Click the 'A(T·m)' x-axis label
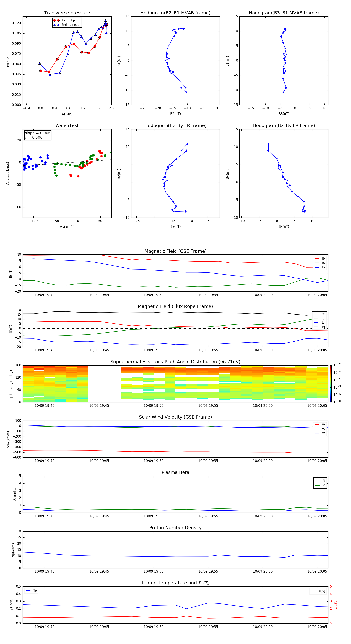 [67, 114]
